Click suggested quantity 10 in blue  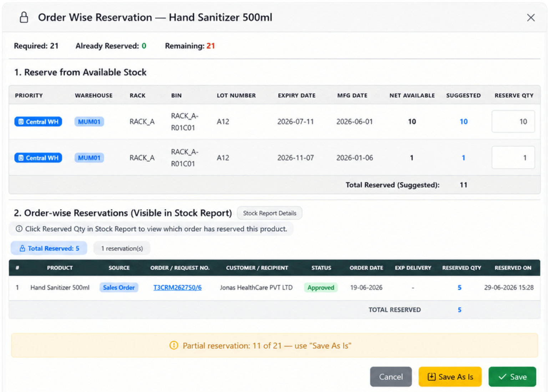tap(463, 122)
